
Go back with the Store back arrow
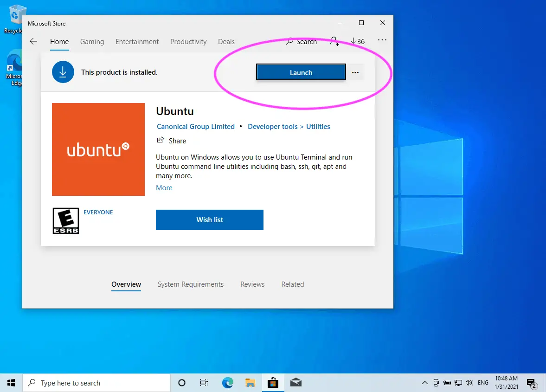tap(33, 41)
